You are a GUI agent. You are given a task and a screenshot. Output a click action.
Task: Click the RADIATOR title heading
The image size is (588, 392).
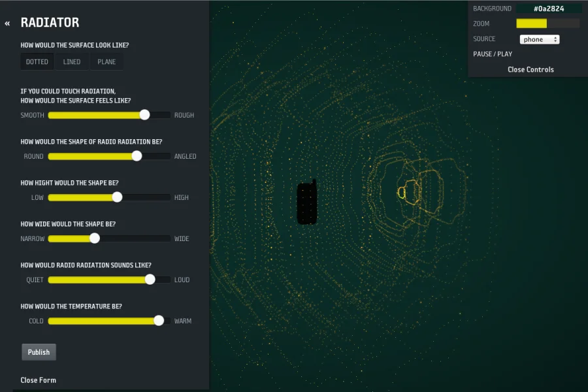(x=50, y=23)
